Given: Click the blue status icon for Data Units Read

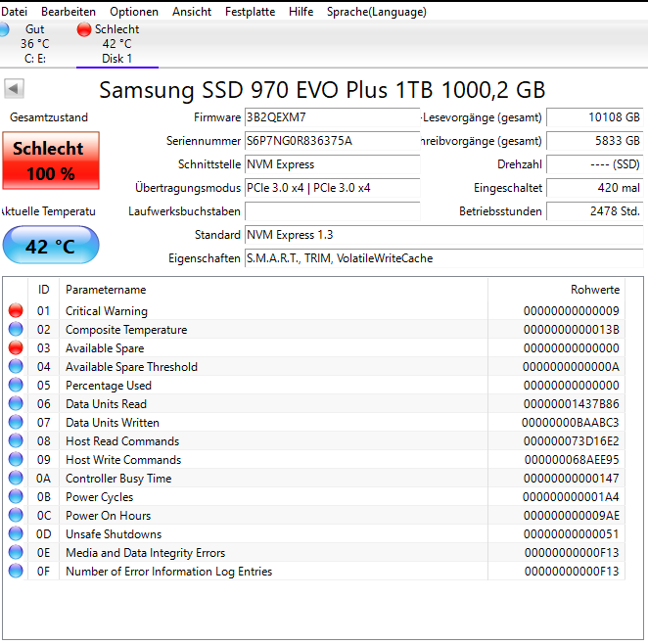Looking at the screenshot, I should tap(16, 403).
